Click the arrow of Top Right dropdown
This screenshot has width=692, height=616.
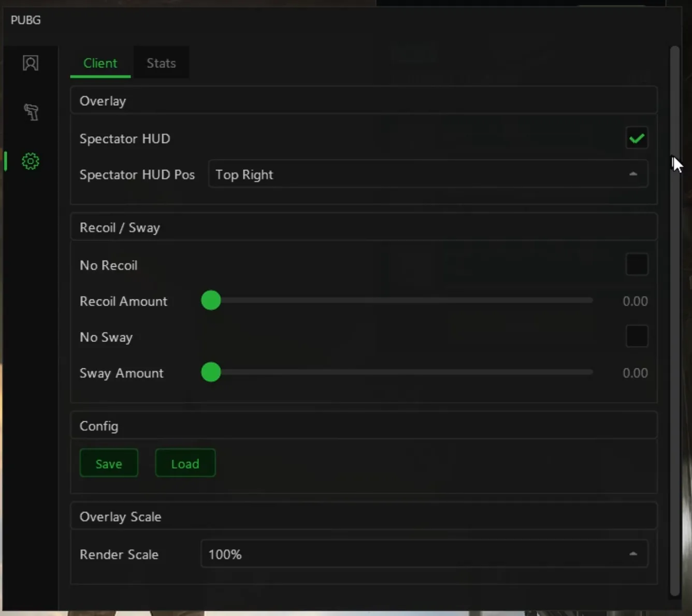tap(633, 174)
